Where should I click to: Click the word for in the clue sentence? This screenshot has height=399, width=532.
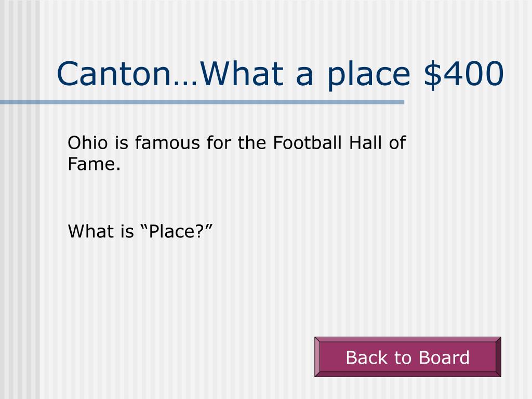click(219, 142)
